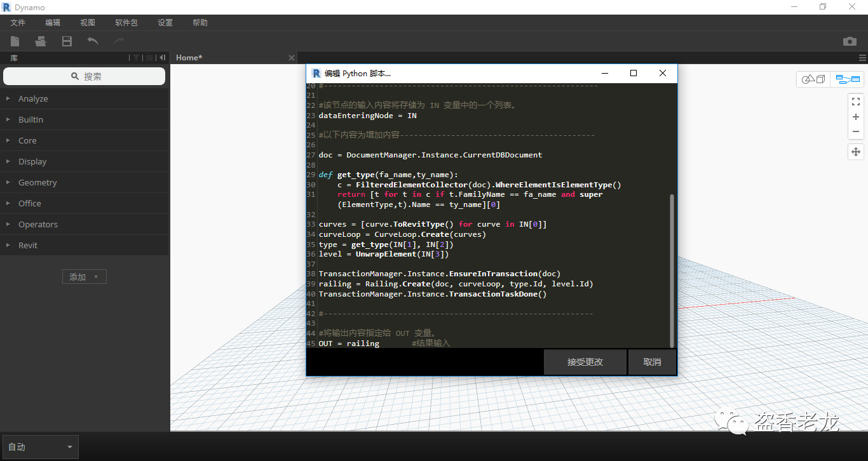Click the zoom to fit icon
The height and width of the screenshot is (461, 868).
click(856, 101)
